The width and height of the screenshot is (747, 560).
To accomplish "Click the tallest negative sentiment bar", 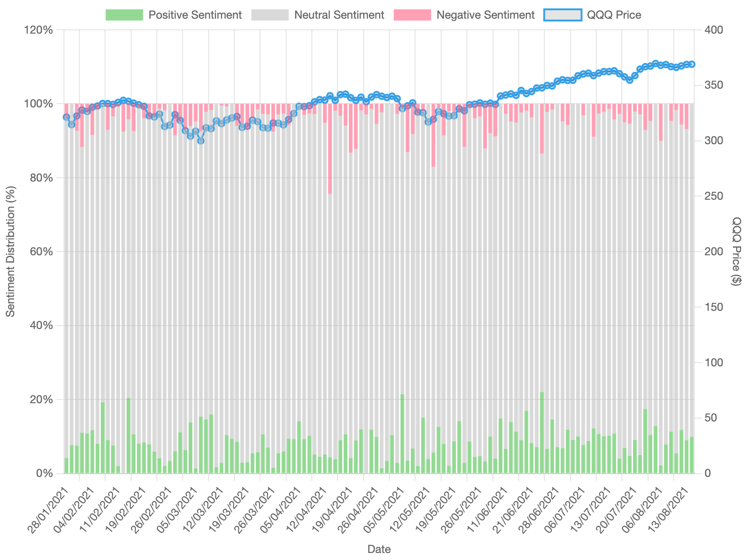I will tap(330, 148).
